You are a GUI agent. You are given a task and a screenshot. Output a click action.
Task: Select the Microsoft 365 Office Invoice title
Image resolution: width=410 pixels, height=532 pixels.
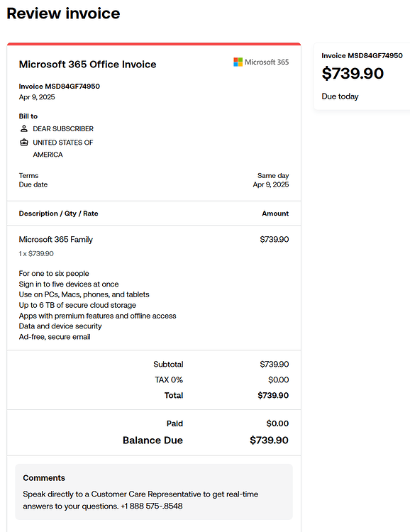point(87,64)
